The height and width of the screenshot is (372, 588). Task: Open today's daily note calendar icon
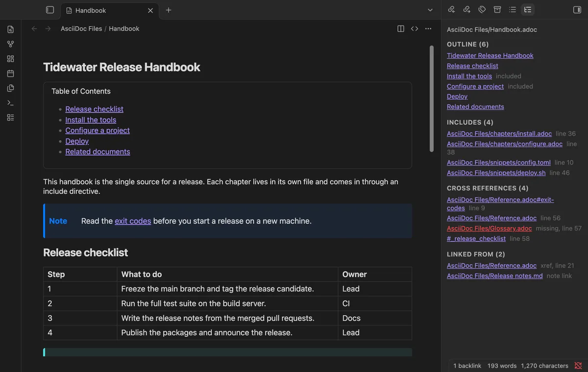pyautogui.click(x=10, y=73)
